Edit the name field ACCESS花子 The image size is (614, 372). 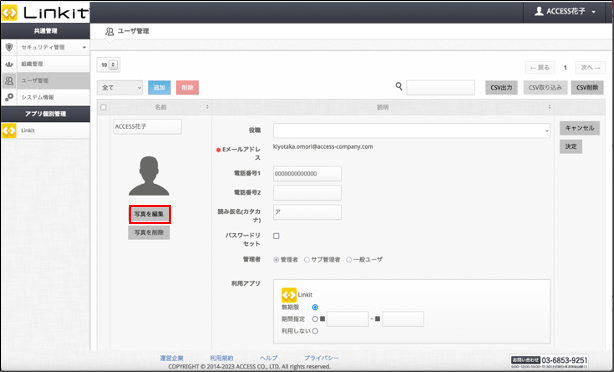[147, 127]
